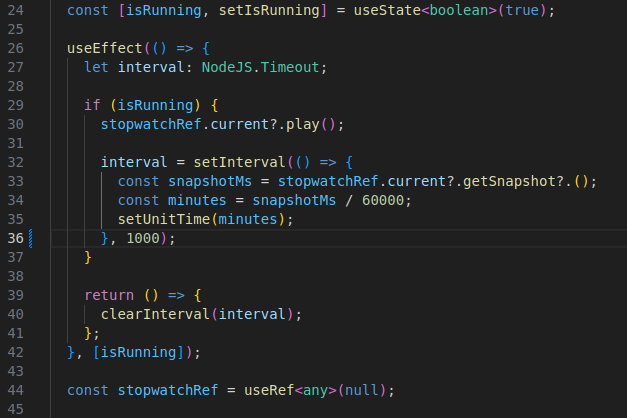Click the return keyword on line 39
The width and height of the screenshot is (627, 418).
point(108,295)
